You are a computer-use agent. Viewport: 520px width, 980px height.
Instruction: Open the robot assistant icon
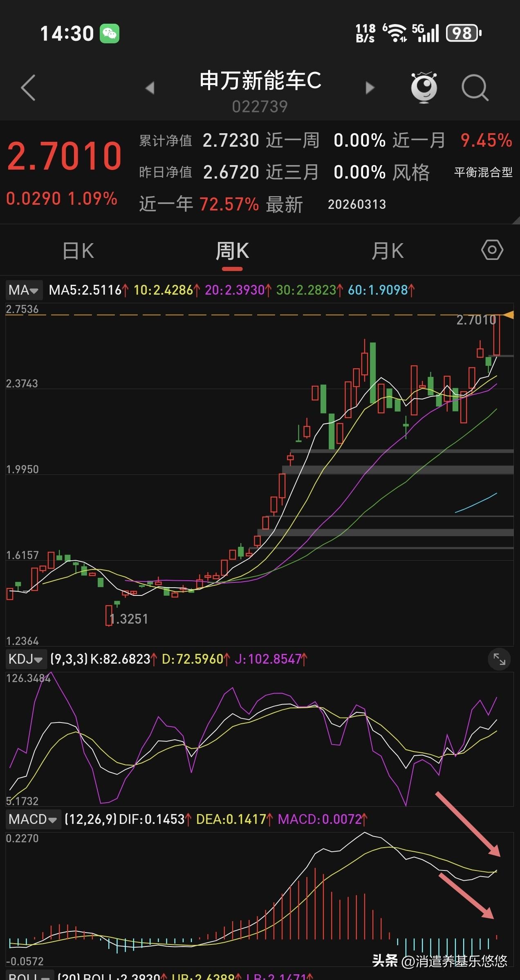424,87
